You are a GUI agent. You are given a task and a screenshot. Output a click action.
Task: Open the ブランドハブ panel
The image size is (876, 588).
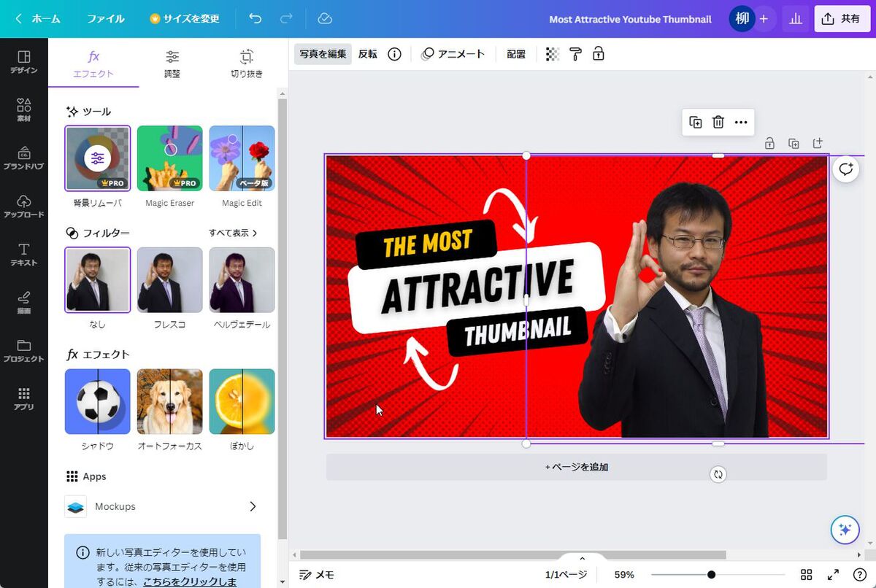tap(24, 158)
